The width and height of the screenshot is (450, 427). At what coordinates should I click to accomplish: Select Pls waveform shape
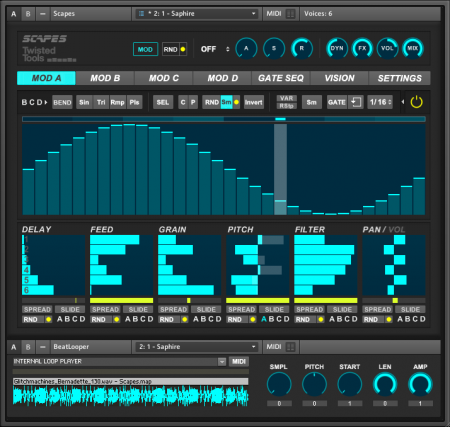134,102
